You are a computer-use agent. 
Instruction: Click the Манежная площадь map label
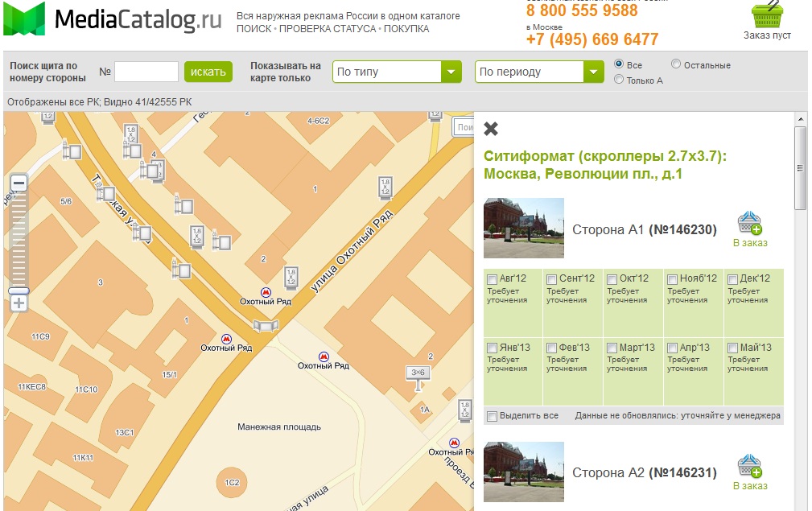(x=279, y=427)
